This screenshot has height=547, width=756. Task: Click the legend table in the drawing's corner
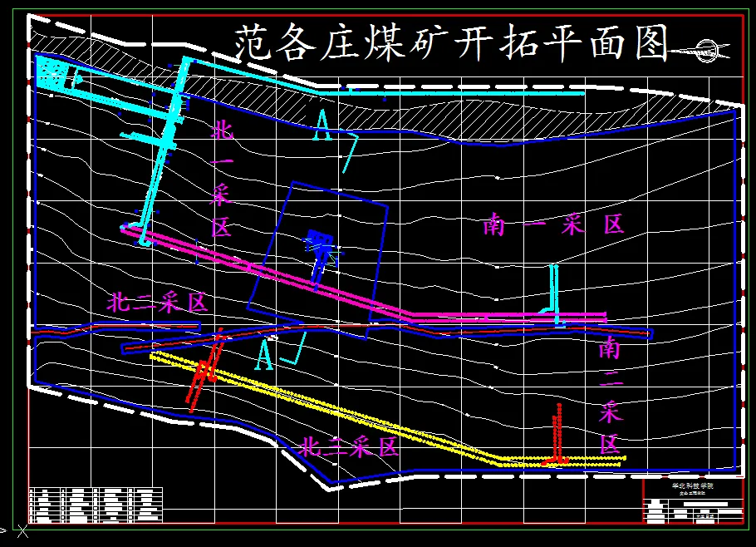(x=96, y=505)
